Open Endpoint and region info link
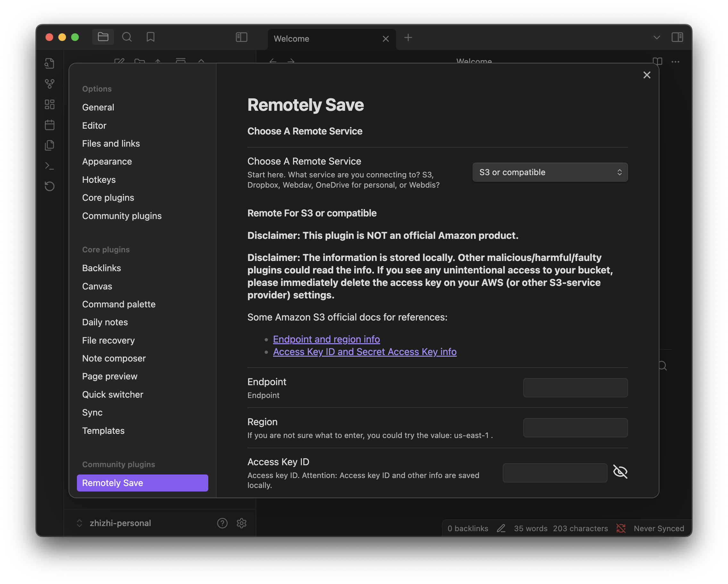This screenshot has width=728, height=584. click(x=326, y=339)
